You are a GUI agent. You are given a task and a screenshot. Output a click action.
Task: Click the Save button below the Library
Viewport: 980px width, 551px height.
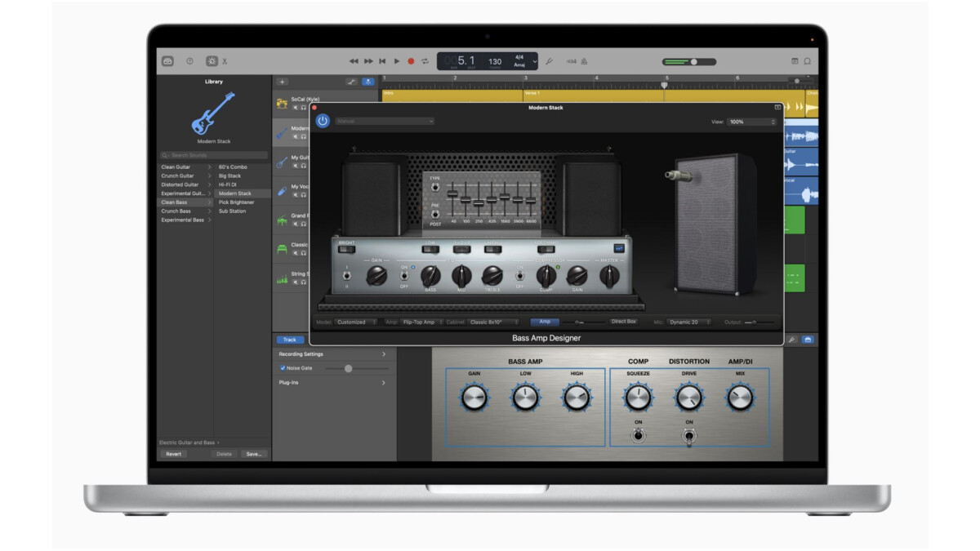click(x=254, y=452)
